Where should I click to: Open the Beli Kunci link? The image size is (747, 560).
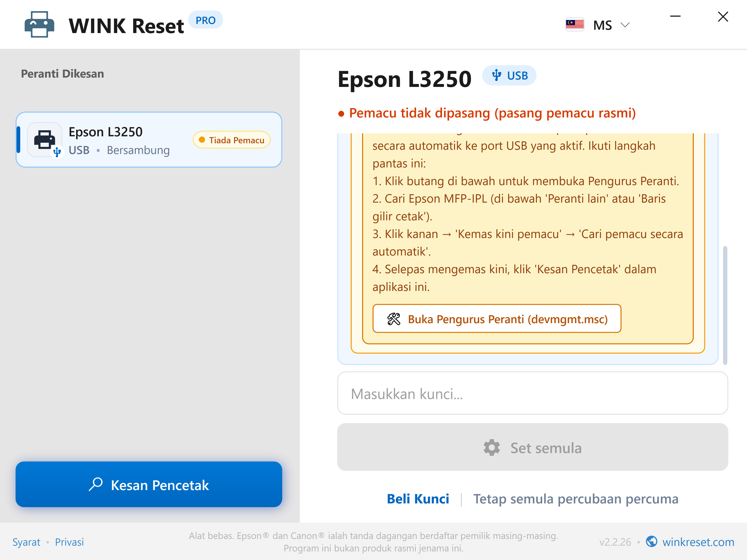[x=418, y=499]
